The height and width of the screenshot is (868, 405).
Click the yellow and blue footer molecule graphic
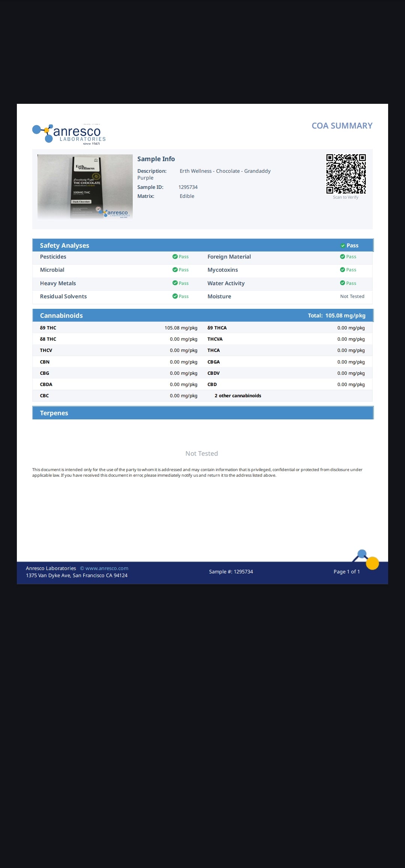click(x=366, y=560)
